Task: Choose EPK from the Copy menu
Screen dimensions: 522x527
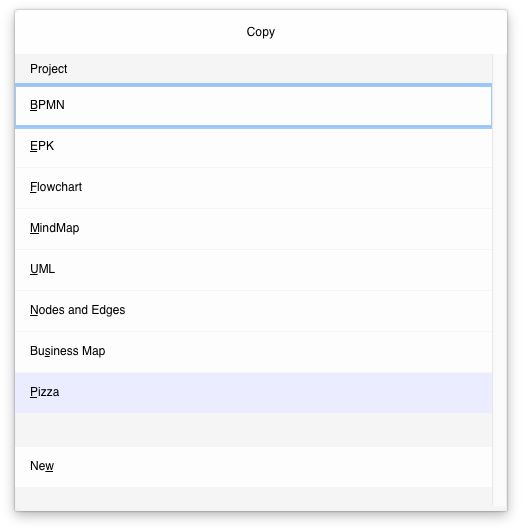Action: point(253,147)
